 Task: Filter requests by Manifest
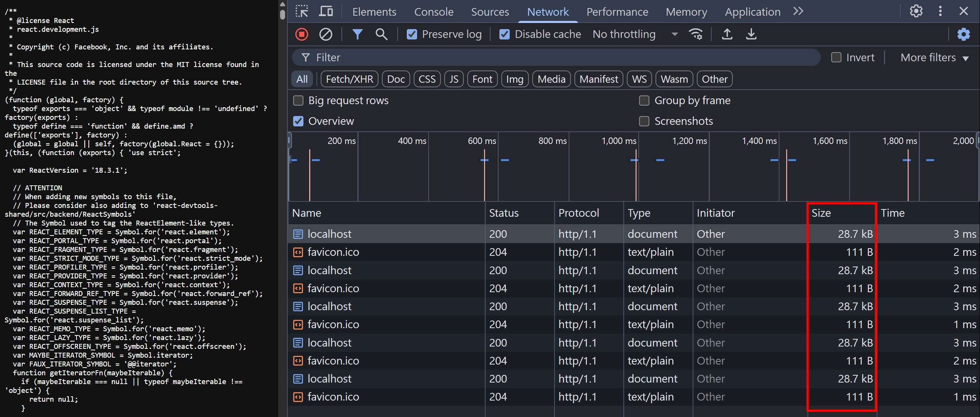pos(598,79)
